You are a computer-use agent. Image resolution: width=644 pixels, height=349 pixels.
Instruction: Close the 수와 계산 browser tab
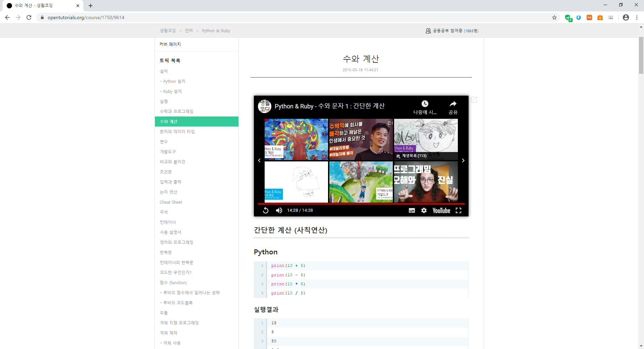pos(78,6)
